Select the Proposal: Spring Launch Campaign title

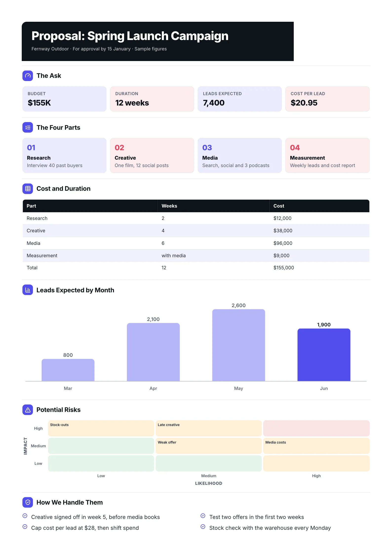click(130, 36)
